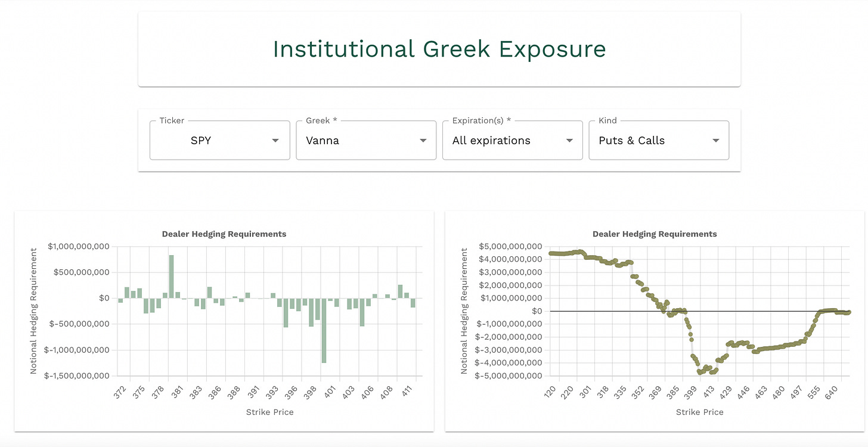Click the largest negative bar near strike 398
This screenshot has width=868, height=447.
click(x=324, y=330)
